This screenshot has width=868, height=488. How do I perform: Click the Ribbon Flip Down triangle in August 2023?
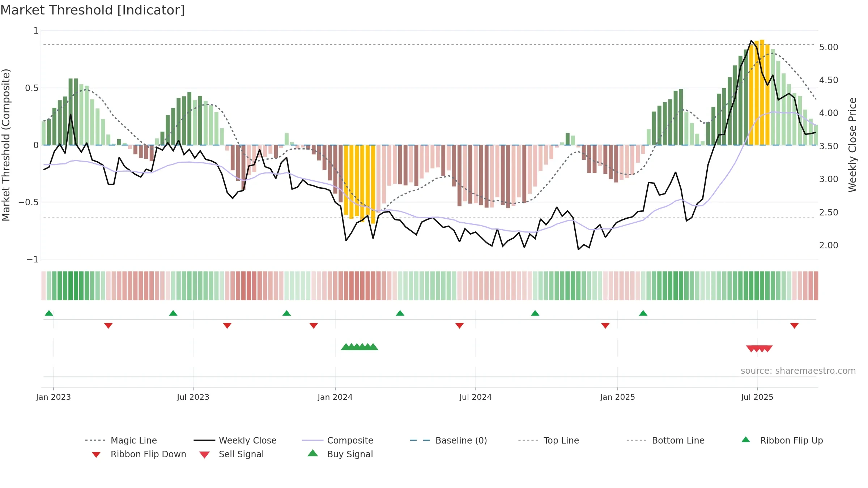click(227, 326)
